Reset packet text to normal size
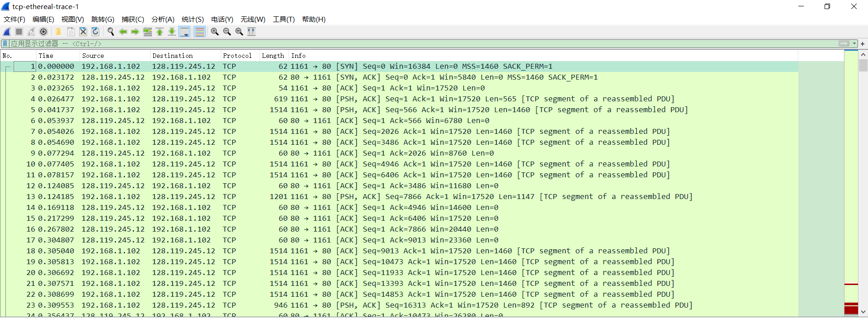868x318 pixels. click(x=239, y=32)
